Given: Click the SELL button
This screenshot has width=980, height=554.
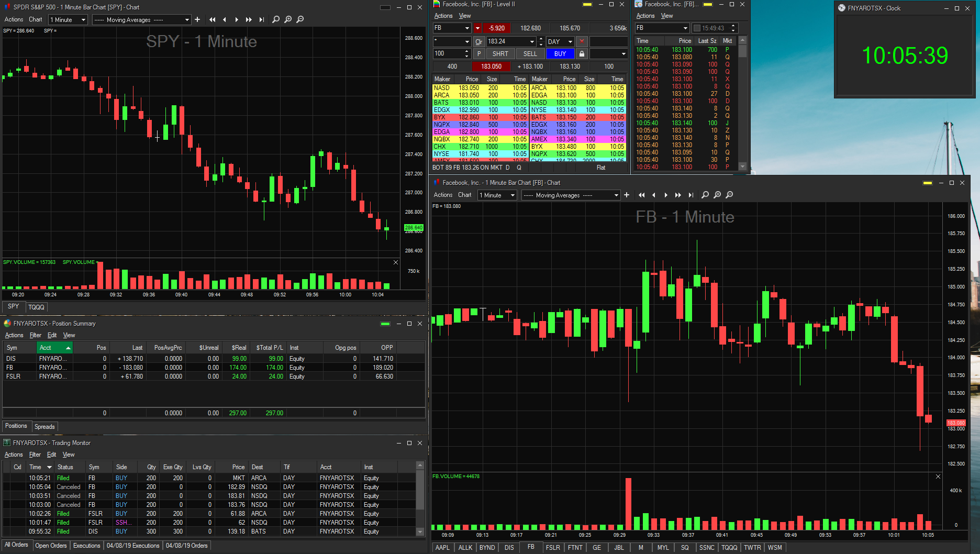Looking at the screenshot, I should click(530, 54).
